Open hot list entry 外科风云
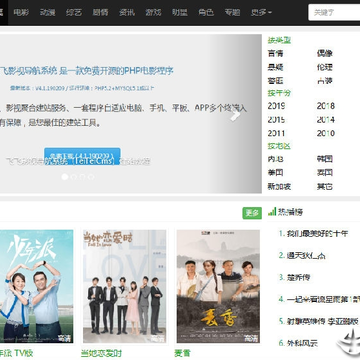The image size is (360, 360). tap(302, 343)
